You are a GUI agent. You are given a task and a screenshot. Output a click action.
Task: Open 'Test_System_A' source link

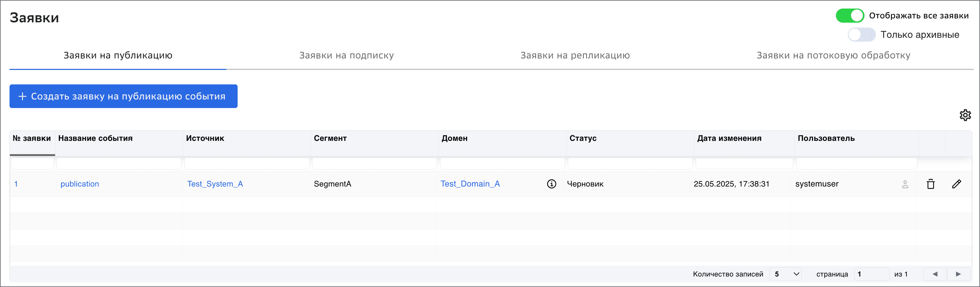click(x=215, y=184)
